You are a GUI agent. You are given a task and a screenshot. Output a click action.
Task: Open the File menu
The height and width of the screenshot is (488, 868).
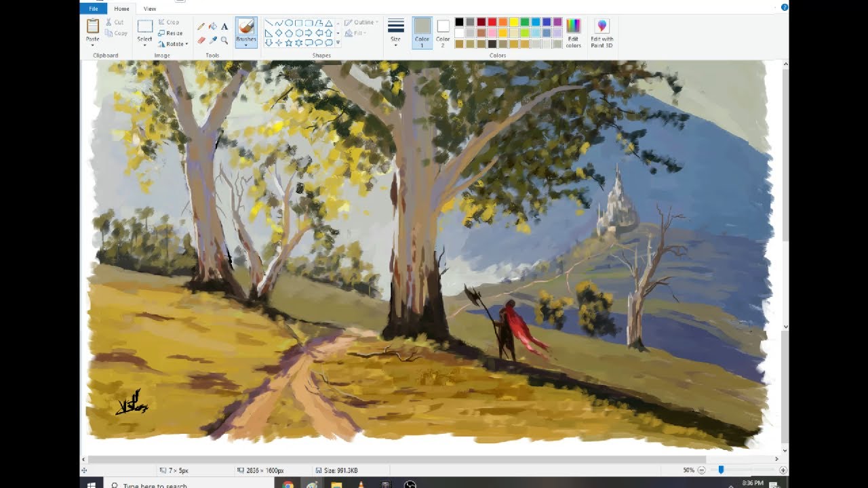pyautogui.click(x=94, y=8)
